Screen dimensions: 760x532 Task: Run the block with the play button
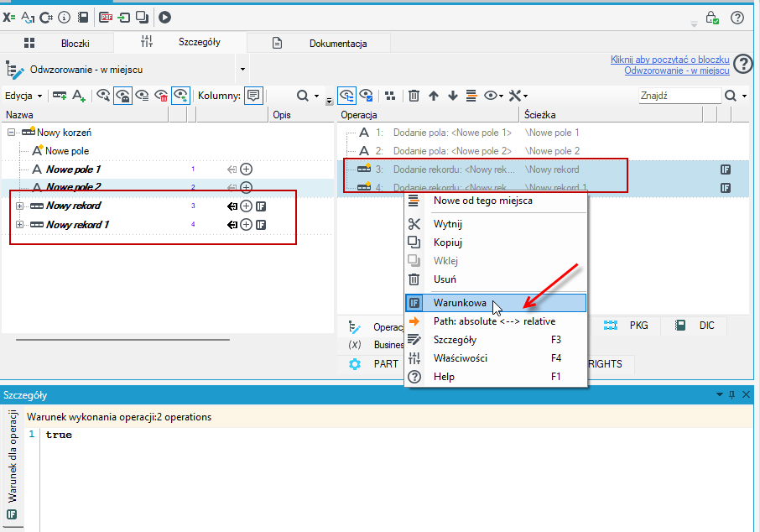tap(164, 18)
